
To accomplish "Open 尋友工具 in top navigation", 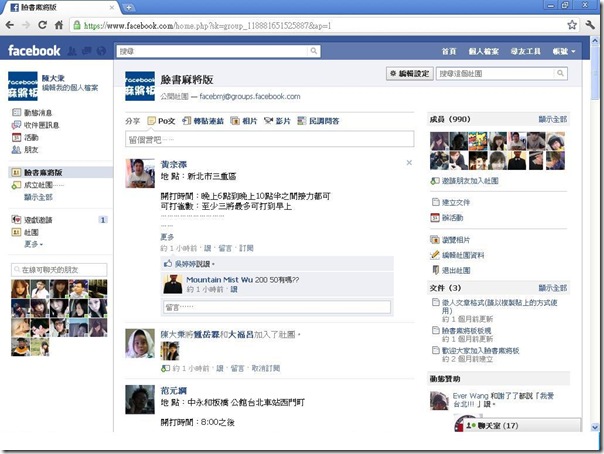I will 526,51.
